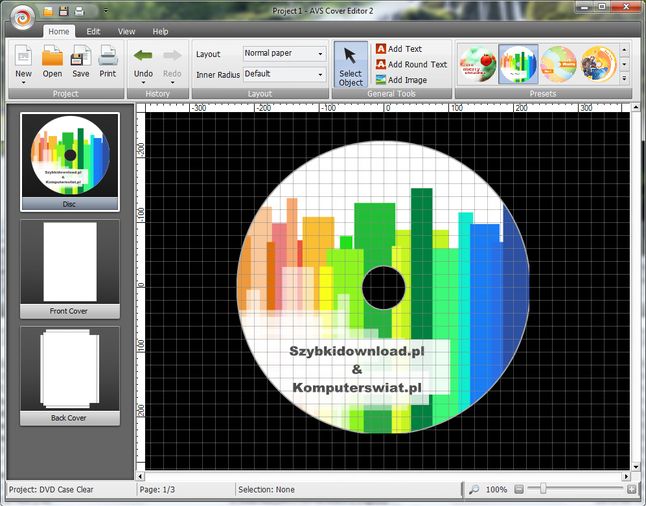Expand the Redo history dropdown arrow

pos(172,83)
